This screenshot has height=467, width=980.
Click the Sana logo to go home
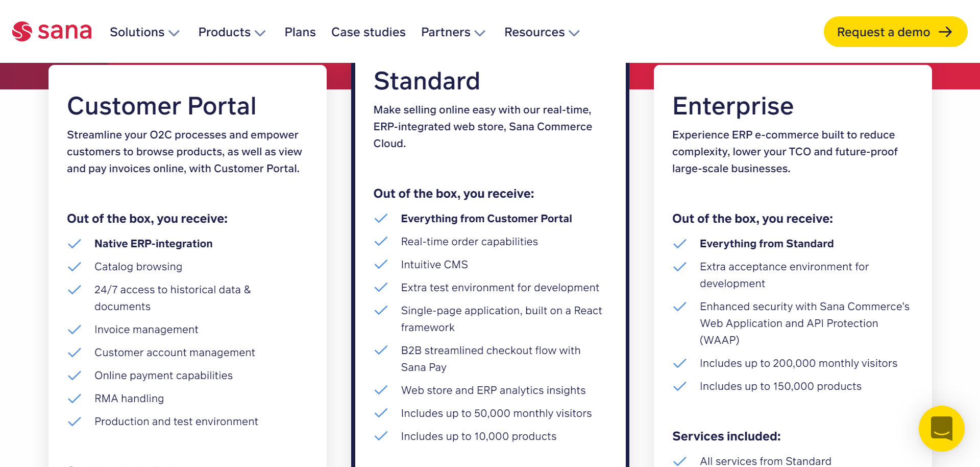coord(52,31)
